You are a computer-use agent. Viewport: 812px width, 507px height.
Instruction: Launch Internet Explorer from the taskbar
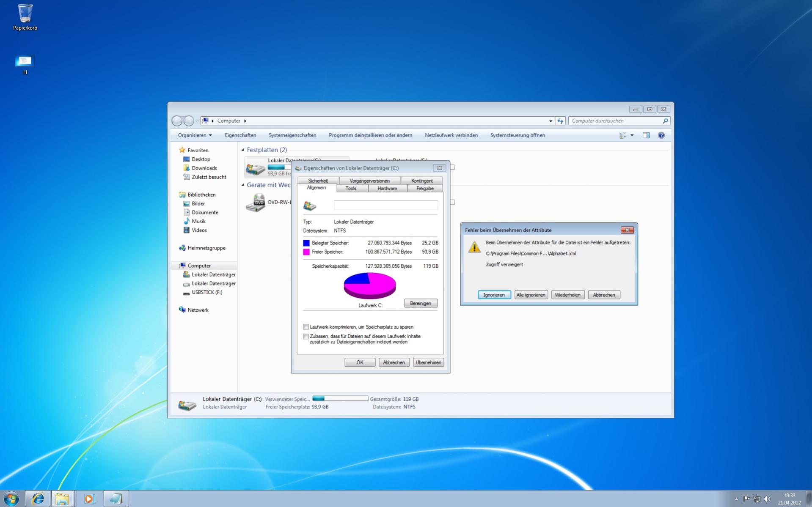[38, 499]
